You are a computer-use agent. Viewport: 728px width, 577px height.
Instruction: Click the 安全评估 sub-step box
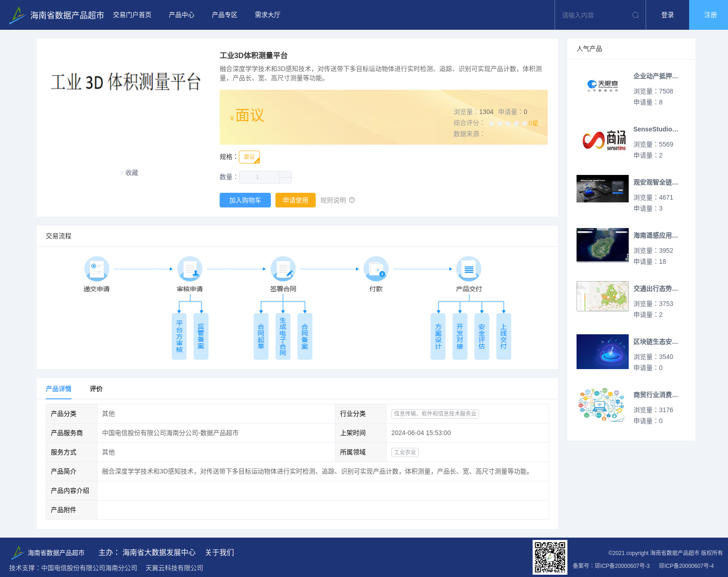coord(482,337)
